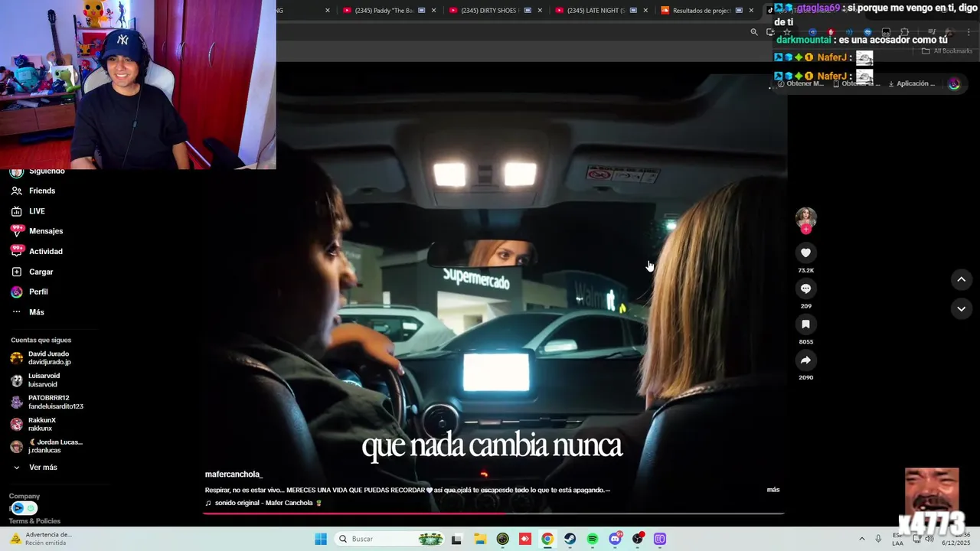
Task: Save the video with bookmark icon
Action: (805, 324)
